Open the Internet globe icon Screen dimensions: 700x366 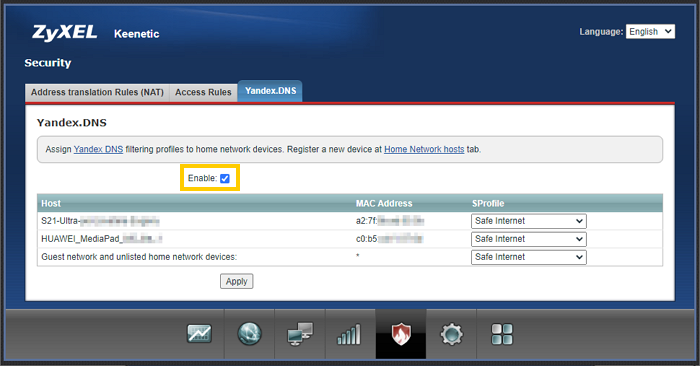pyautogui.click(x=249, y=333)
